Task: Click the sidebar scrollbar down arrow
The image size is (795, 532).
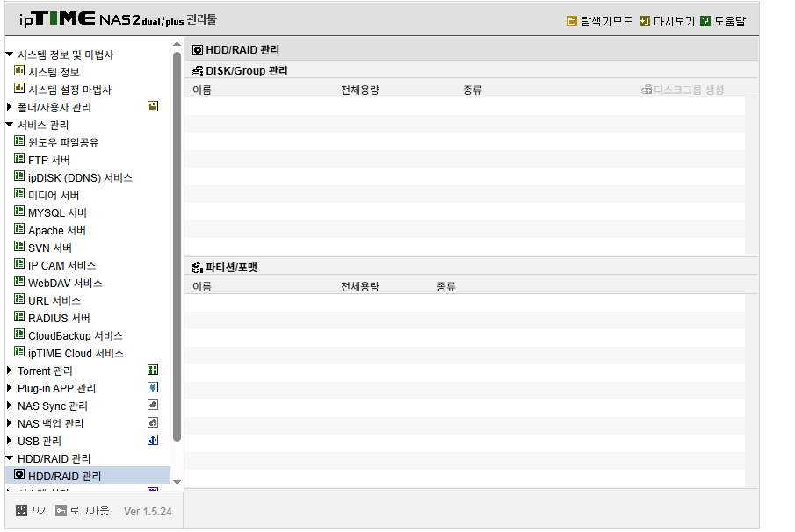Action: click(177, 482)
